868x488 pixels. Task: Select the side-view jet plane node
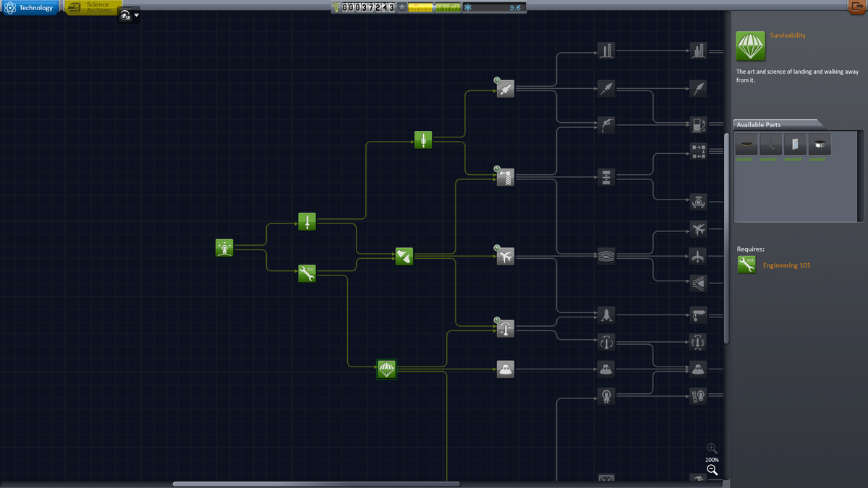pos(698,229)
